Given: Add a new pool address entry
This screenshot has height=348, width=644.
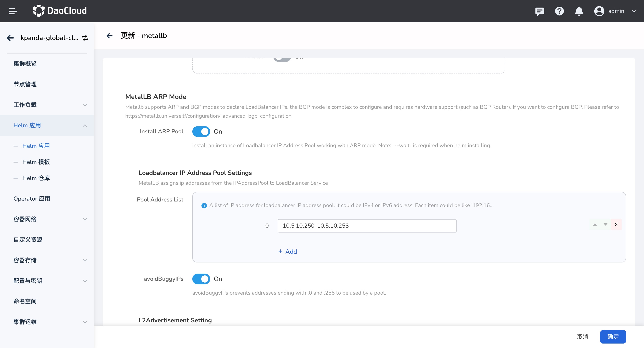Looking at the screenshot, I should coord(288,252).
